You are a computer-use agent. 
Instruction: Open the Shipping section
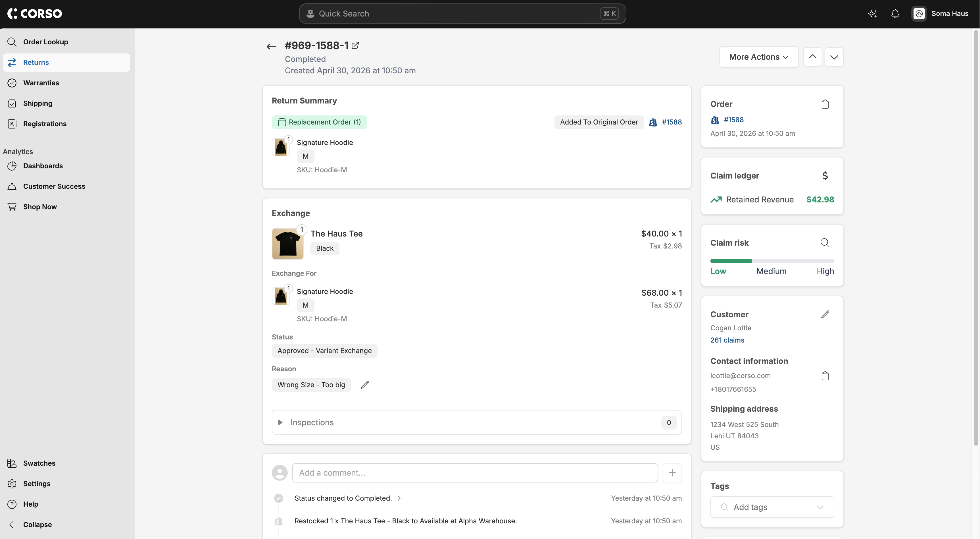(66, 103)
